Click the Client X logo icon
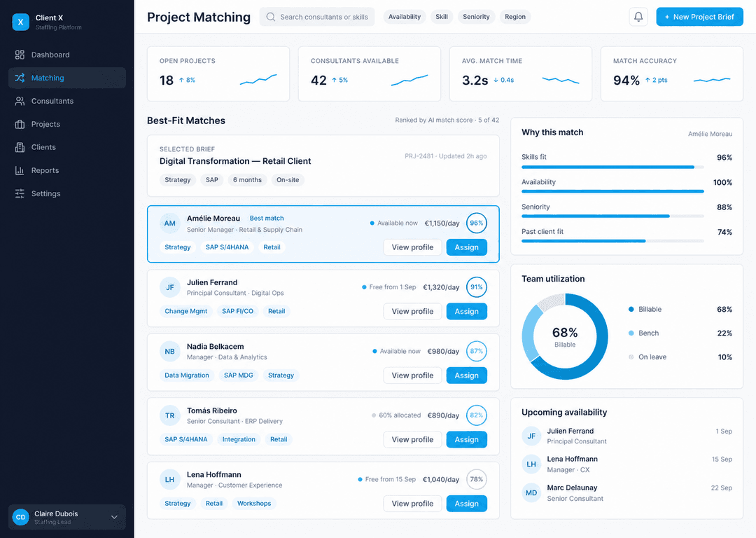This screenshot has width=756, height=538. pos(20,22)
